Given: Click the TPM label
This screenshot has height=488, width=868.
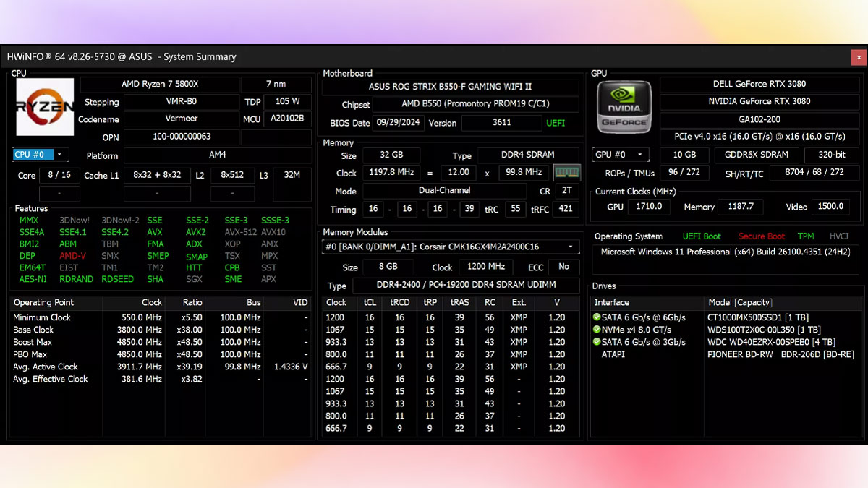Looking at the screenshot, I should click(806, 236).
